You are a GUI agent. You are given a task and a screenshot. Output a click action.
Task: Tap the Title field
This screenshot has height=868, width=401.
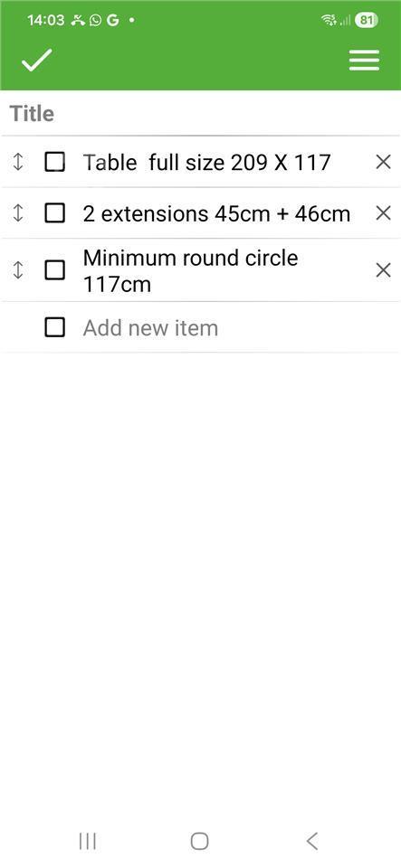click(201, 114)
